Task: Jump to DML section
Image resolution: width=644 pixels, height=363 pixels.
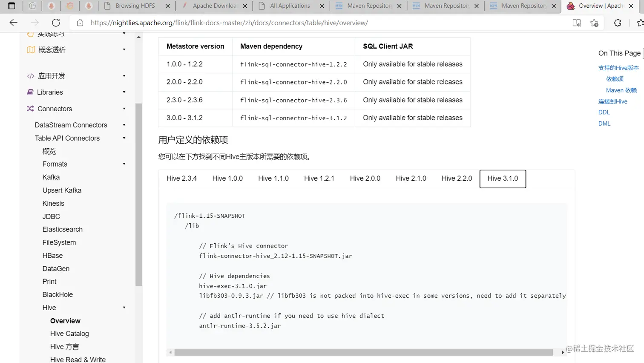Action: click(604, 124)
